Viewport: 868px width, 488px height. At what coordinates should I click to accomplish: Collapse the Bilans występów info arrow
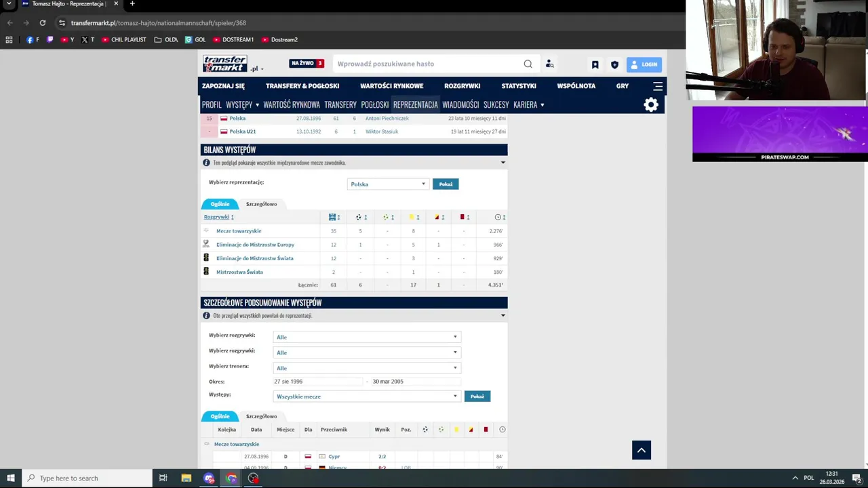click(502, 163)
